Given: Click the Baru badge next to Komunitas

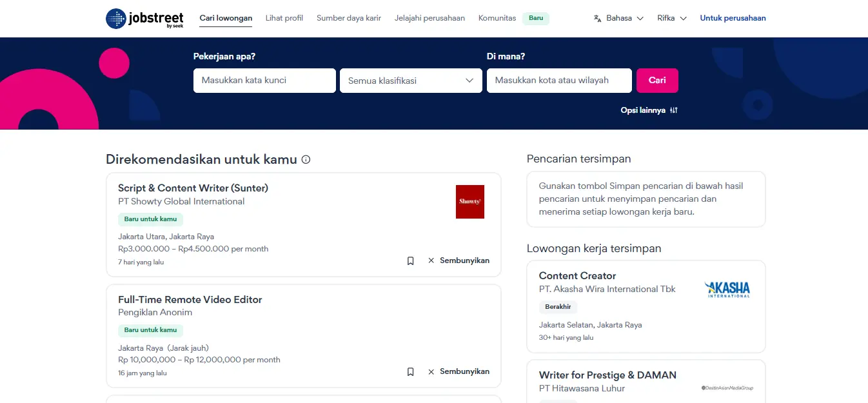Looking at the screenshot, I should pos(536,18).
